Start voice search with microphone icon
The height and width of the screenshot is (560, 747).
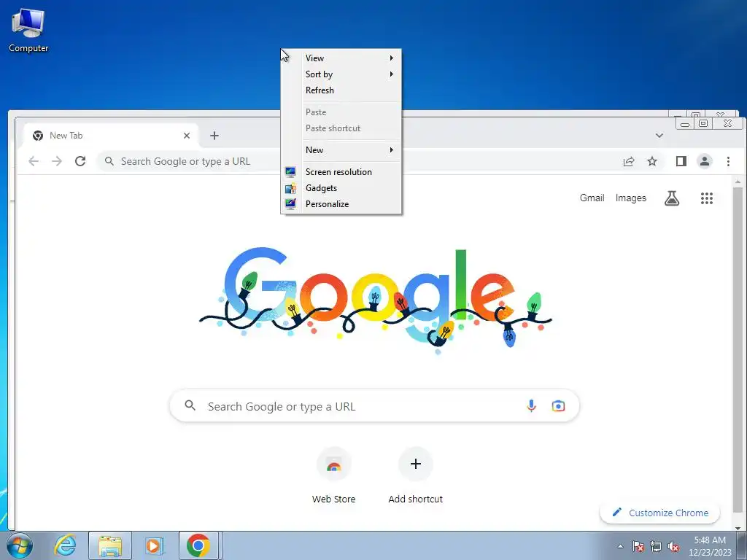[531, 406]
